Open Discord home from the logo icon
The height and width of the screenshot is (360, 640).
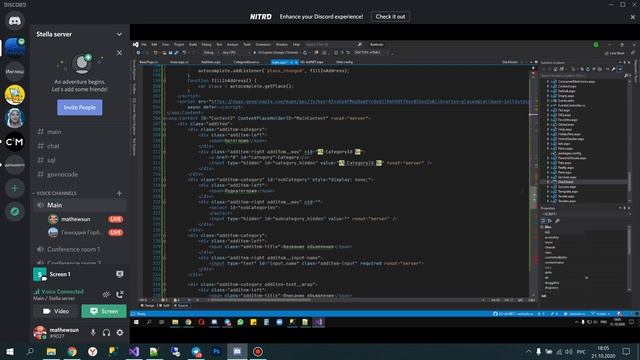pyautogui.click(x=15, y=21)
